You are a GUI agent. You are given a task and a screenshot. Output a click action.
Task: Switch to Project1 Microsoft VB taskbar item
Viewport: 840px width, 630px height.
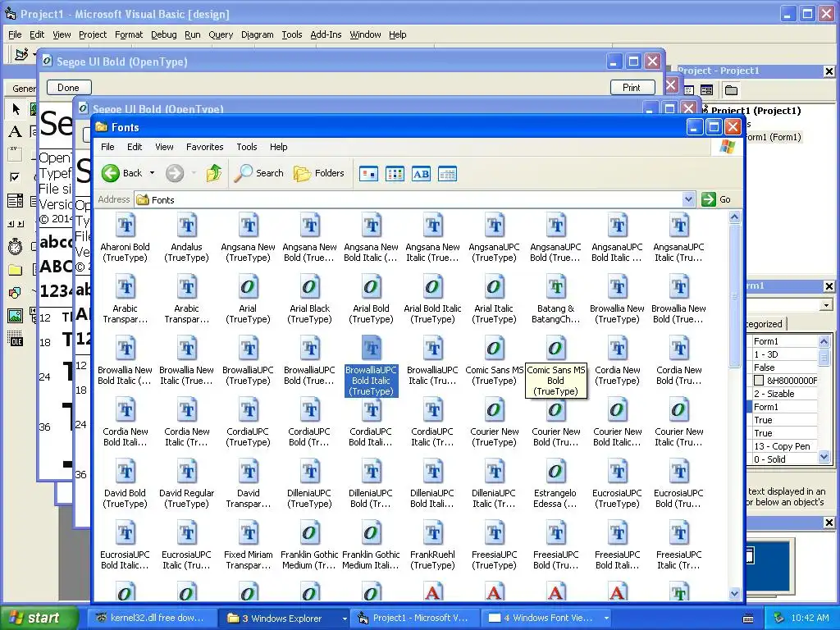[x=413, y=619]
